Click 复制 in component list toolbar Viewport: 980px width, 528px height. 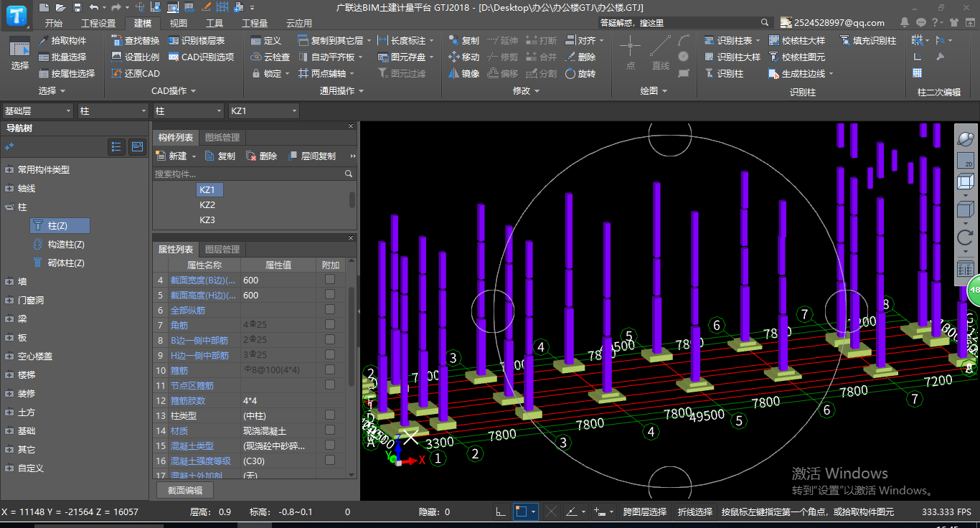point(220,156)
